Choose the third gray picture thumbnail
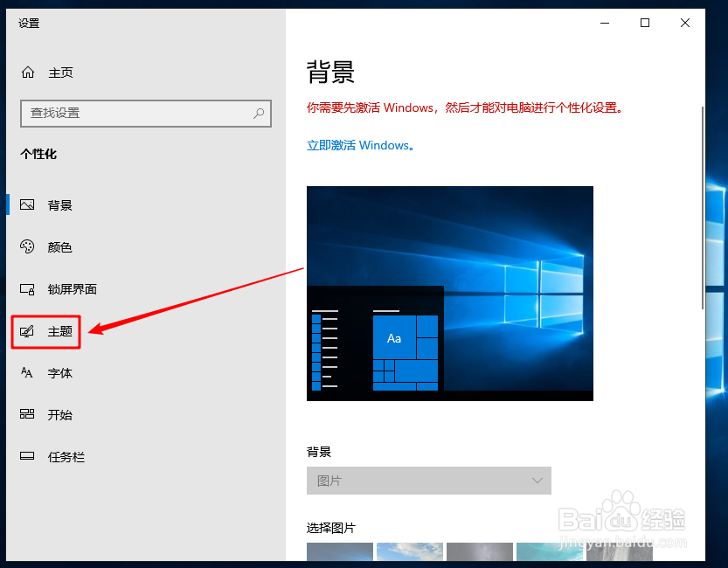 pyautogui.click(x=480, y=551)
